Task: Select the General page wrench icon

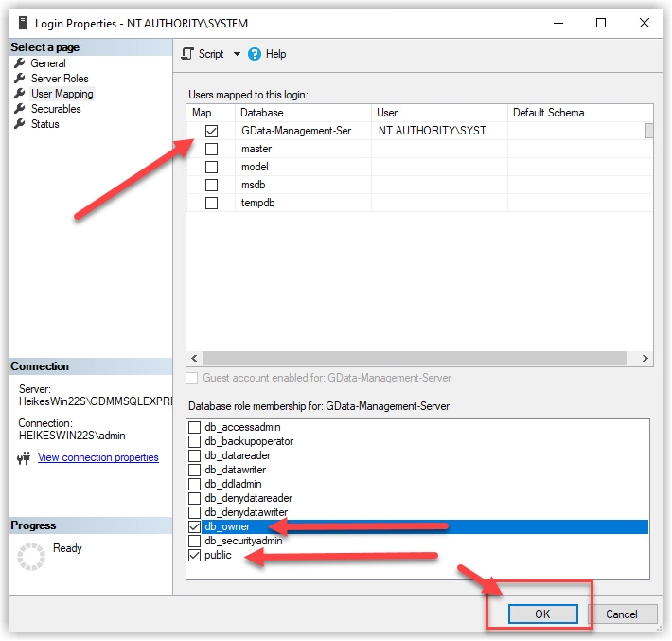Action: click(x=20, y=63)
